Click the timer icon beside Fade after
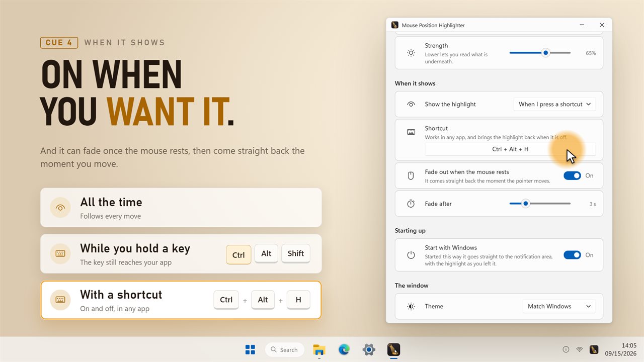This screenshot has width=644, height=362. pos(411,204)
